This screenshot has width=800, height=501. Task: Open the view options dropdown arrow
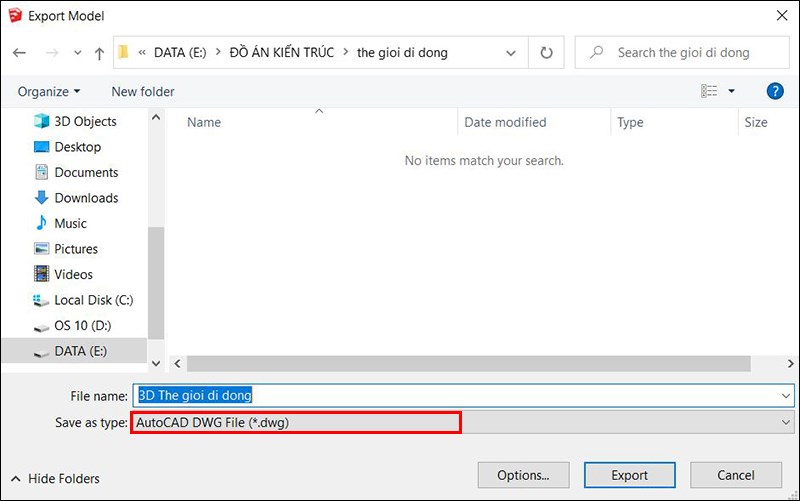click(x=732, y=91)
